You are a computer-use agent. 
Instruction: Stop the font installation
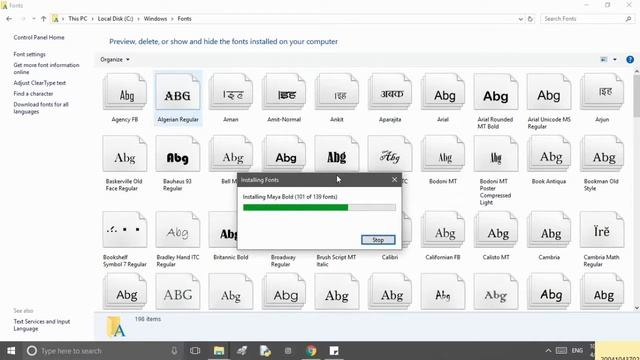[x=378, y=240]
